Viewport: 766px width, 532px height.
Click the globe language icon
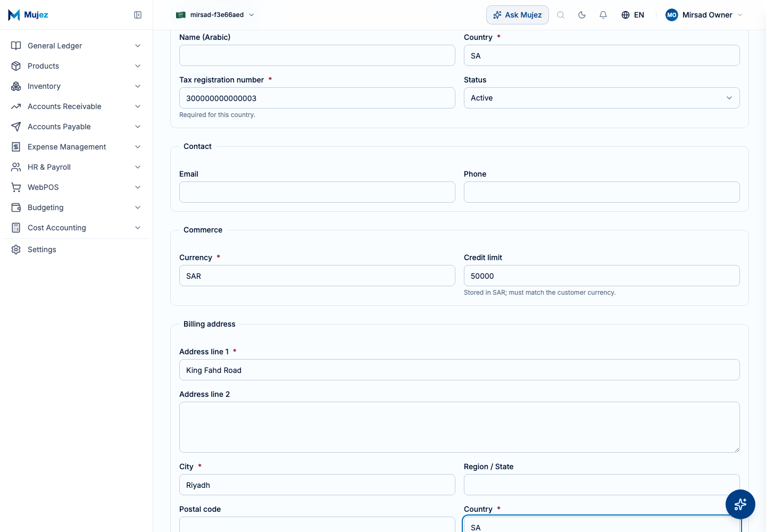pyautogui.click(x=626, y=15)
